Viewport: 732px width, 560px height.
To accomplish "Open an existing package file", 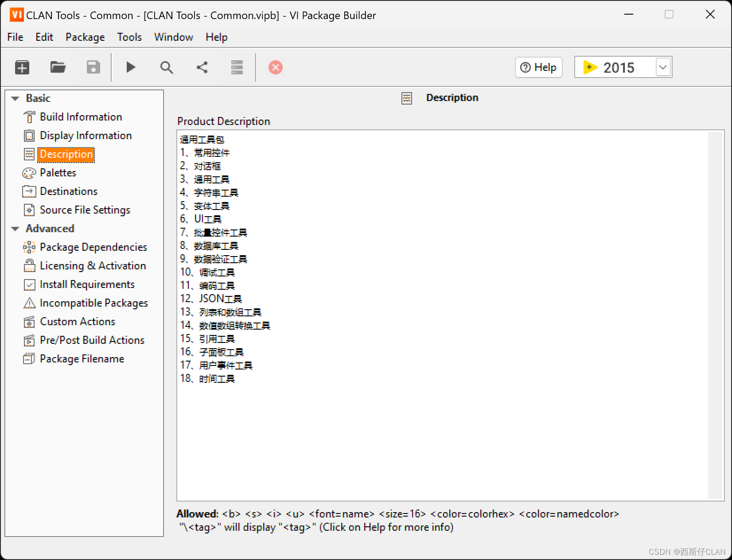I will (x=57, y=67).
